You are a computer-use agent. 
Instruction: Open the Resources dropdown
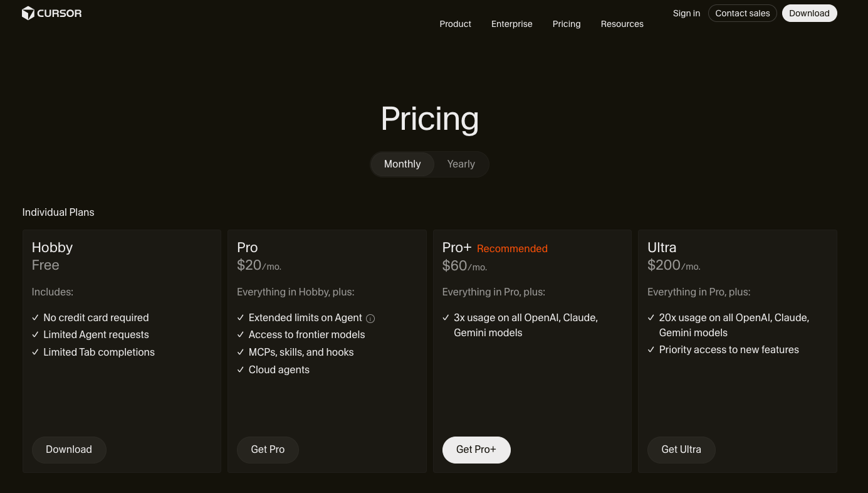coord(622,24)
